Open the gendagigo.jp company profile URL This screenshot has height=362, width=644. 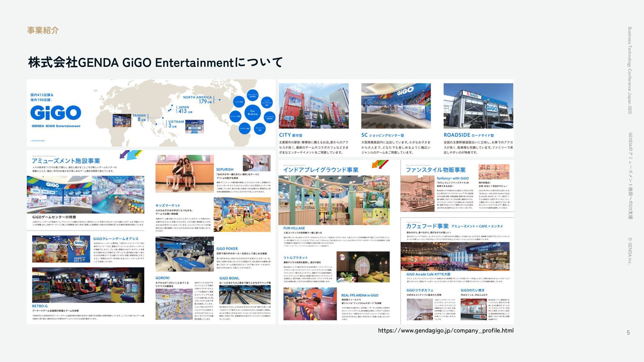pos(445,330)
